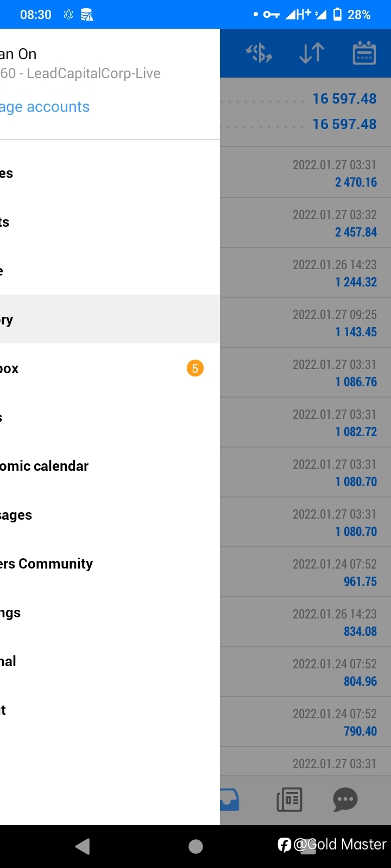391x868 pixels.
Task: Open the Messages menu entry
Action: pyautogui.click(x=110, y=515)
